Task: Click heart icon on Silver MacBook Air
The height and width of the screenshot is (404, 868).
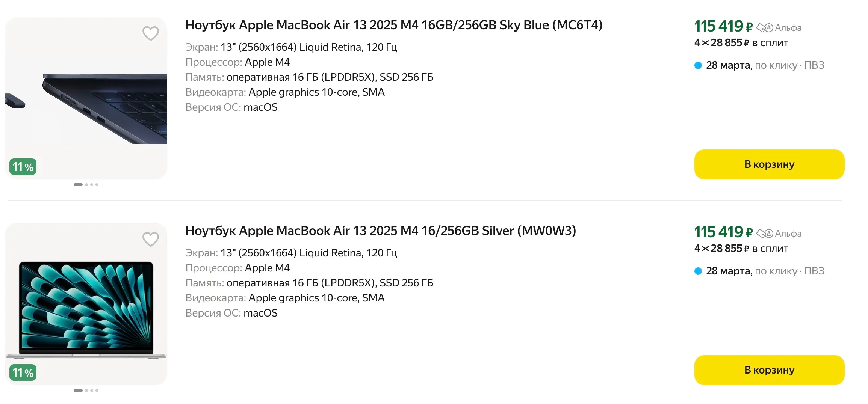Action: (150, 239)
